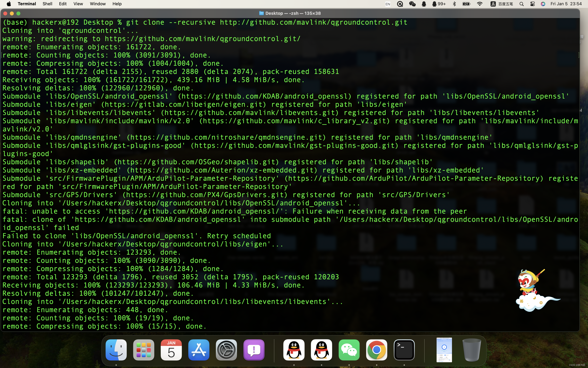The height and width of the screenshot is (368, 588).
Task: Click the 'fatal: unable to access' error line
Action: coord(235,211)
